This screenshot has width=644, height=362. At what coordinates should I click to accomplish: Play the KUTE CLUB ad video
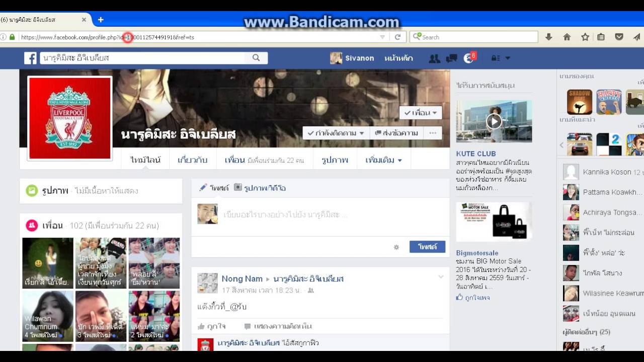point(494,121)
